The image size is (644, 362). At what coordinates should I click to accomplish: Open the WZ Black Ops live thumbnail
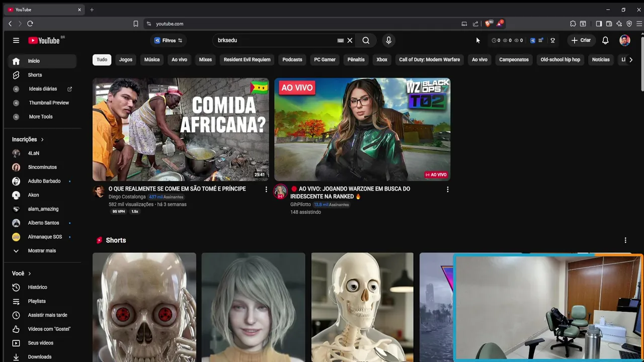(362, 129)
